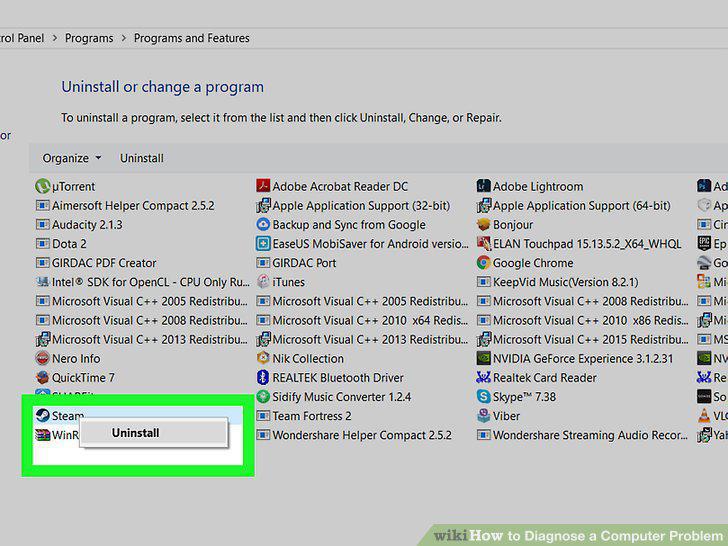Select GIRDAC Port entry

point(296,263)
